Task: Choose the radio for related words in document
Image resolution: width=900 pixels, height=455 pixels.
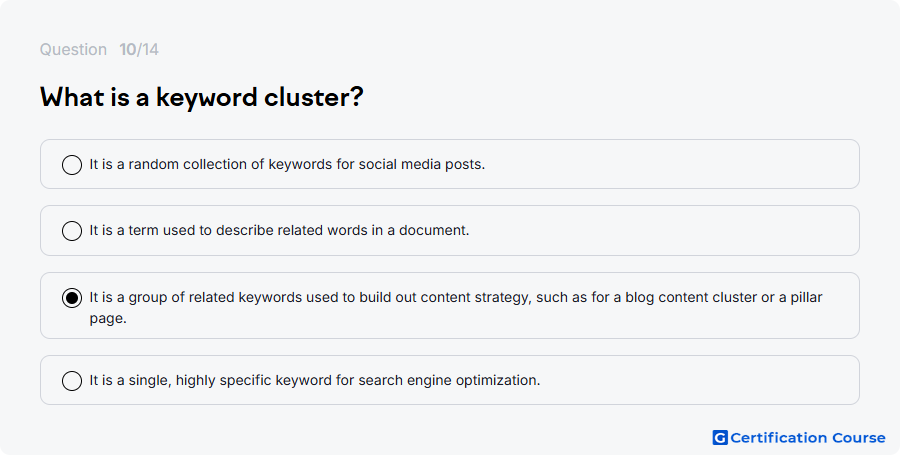Action: click(x=72, y=231)
